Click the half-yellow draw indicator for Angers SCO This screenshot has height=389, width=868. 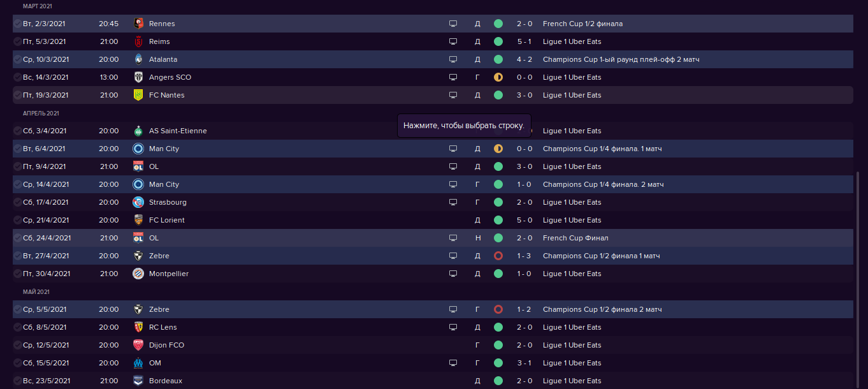pos(498,77)
